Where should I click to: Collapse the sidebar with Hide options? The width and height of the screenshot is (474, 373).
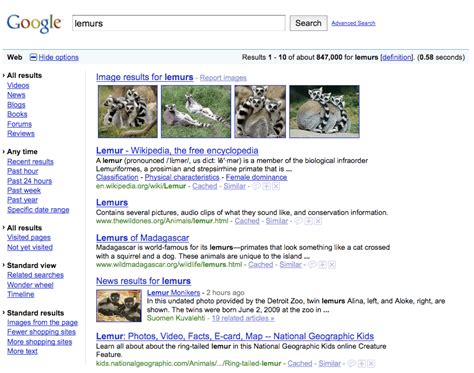[59, 57]
